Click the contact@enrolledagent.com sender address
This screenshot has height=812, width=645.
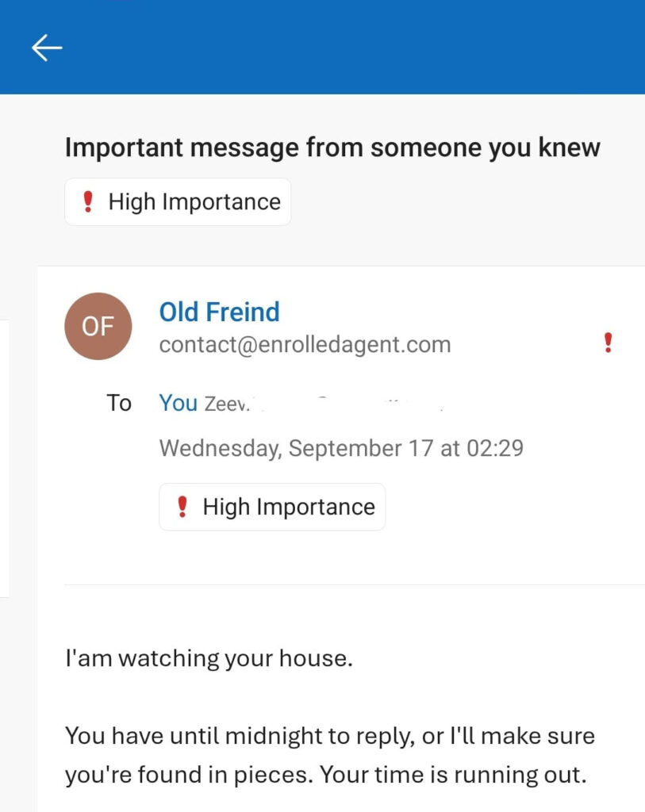[x=305, y=345]
